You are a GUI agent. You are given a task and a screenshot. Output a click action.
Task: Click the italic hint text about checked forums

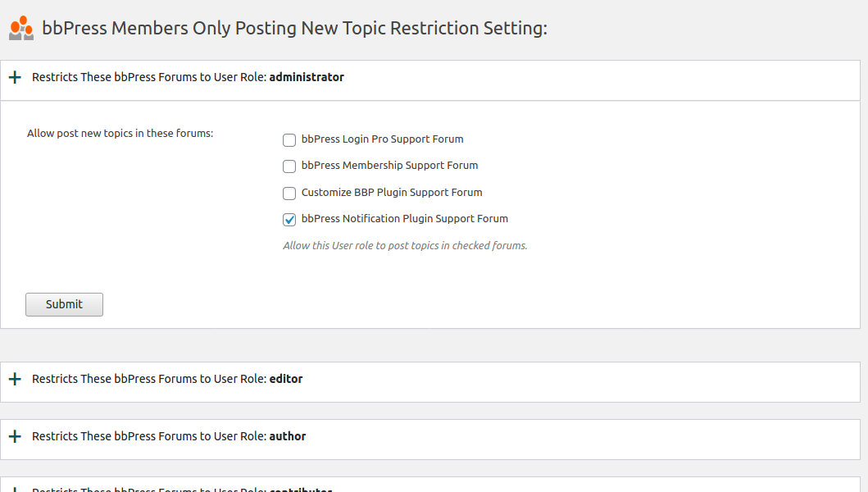coord(404,245)
